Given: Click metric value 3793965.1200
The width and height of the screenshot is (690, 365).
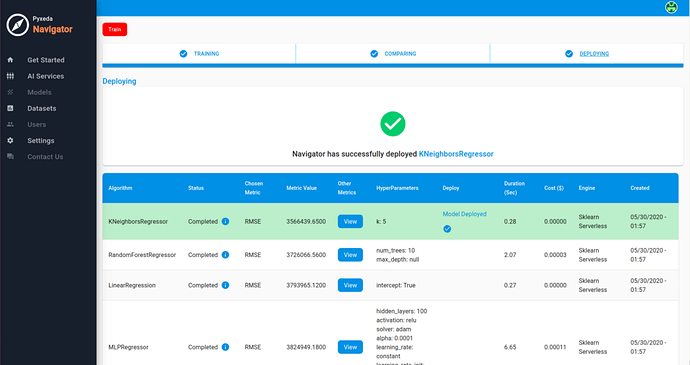Looking at the screenshot, I should click(306, 285).
